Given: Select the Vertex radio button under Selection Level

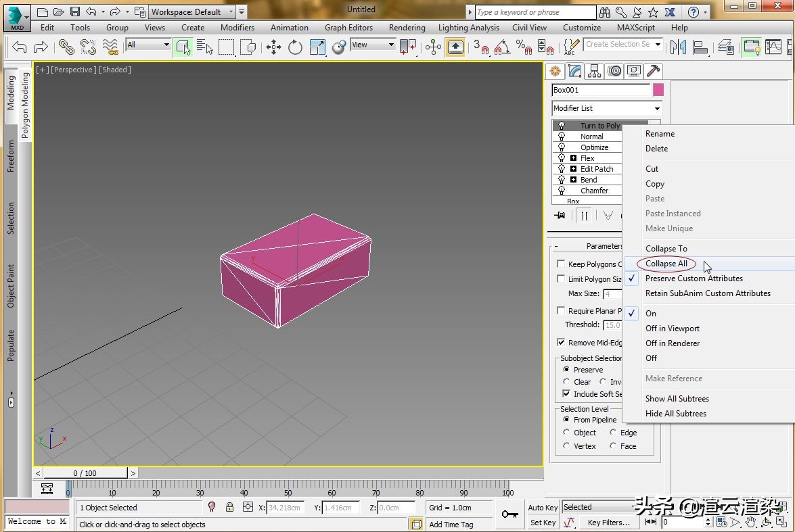Looking at the screenshot, I should point(566,445).
